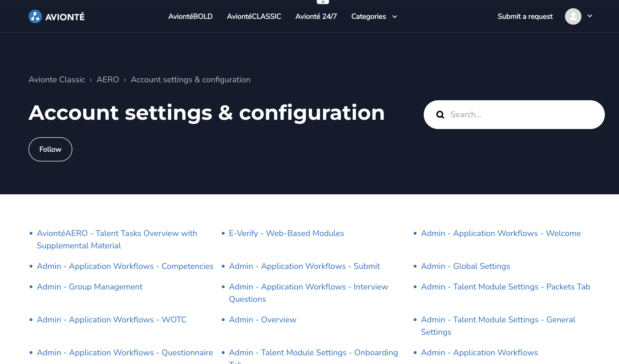This screenshot has width=619, height=364.
Task: Open AviontéCLASSIC nav item
Action: tap(254, 16)
